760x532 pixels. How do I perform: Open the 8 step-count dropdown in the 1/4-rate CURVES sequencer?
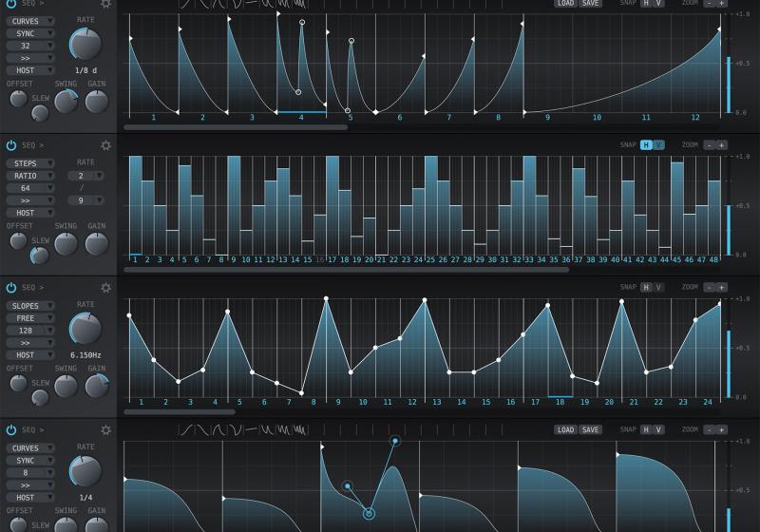[30, 473]
